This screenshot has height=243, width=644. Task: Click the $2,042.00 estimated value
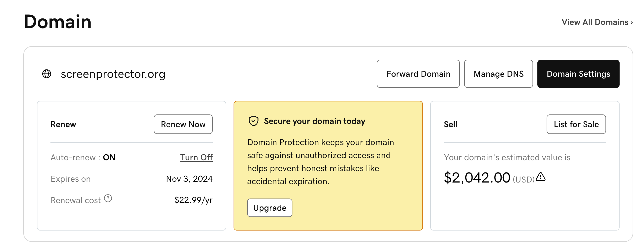[x=477, y=178]
